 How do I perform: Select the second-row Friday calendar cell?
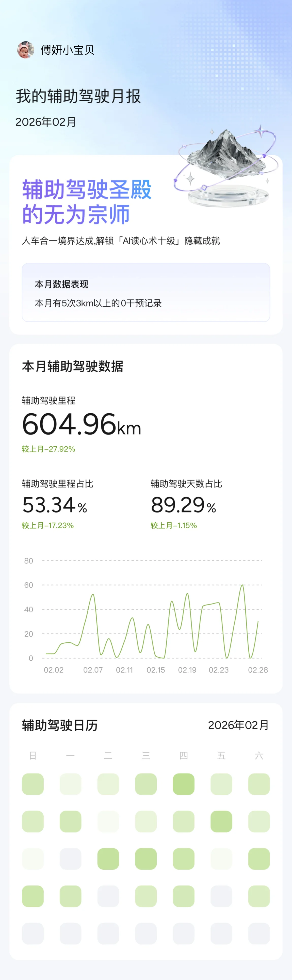[221, 821]
